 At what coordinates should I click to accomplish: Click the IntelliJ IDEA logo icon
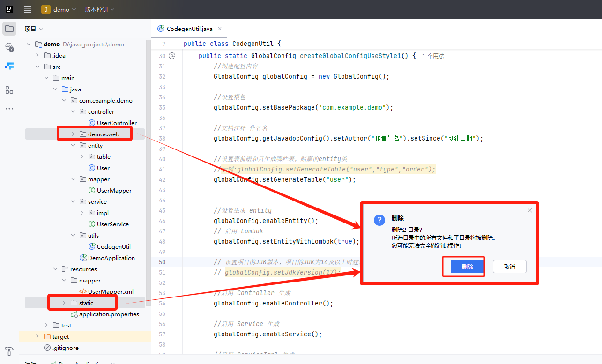9,9
